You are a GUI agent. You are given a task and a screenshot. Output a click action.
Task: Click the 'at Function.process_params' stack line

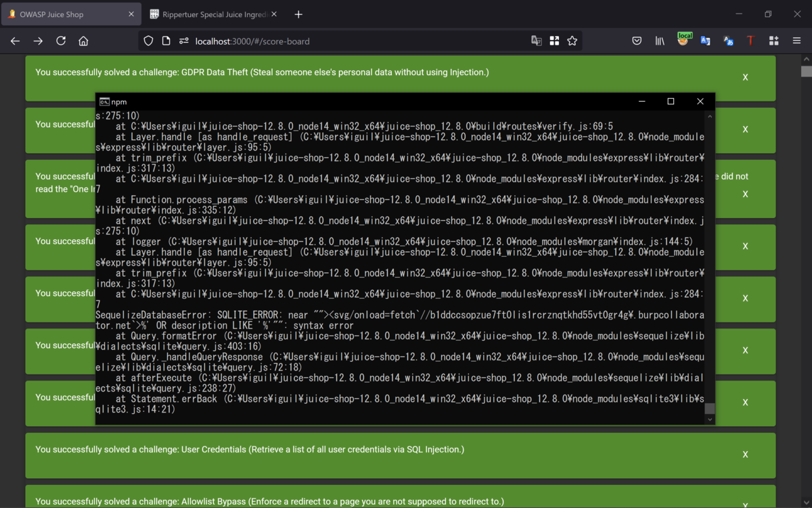399,205
